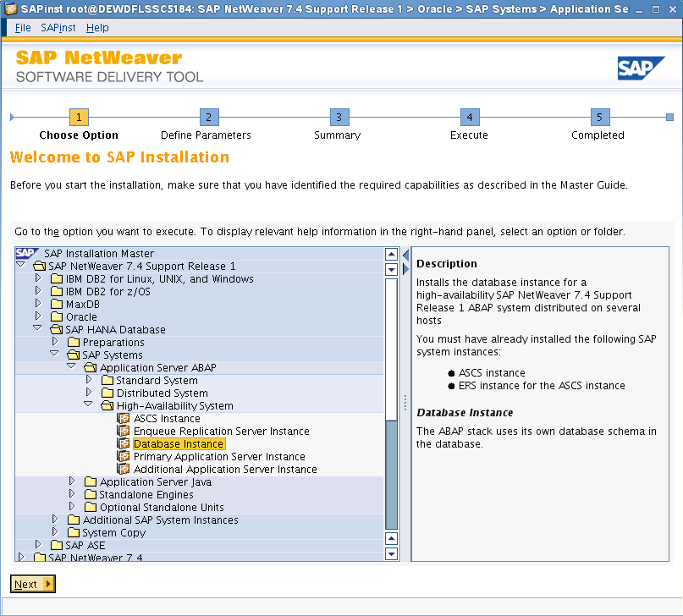This screenshot has height=616, width=683.
Task: Click the Next button
Action: click(32, 584)
